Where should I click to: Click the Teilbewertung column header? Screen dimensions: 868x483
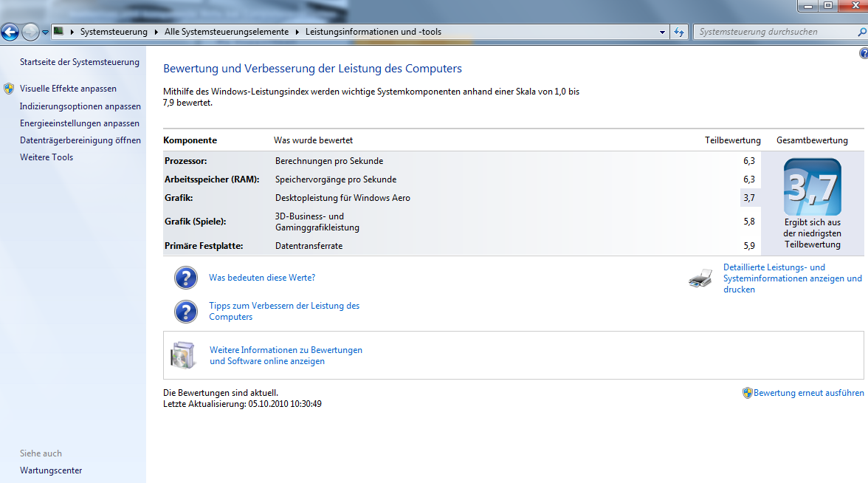(732, 140)
